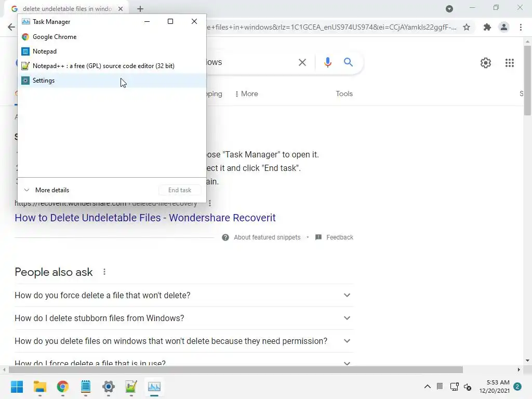Clear the Google search box
This screenshot has width=532, height=399.
[x=302, y=62]
